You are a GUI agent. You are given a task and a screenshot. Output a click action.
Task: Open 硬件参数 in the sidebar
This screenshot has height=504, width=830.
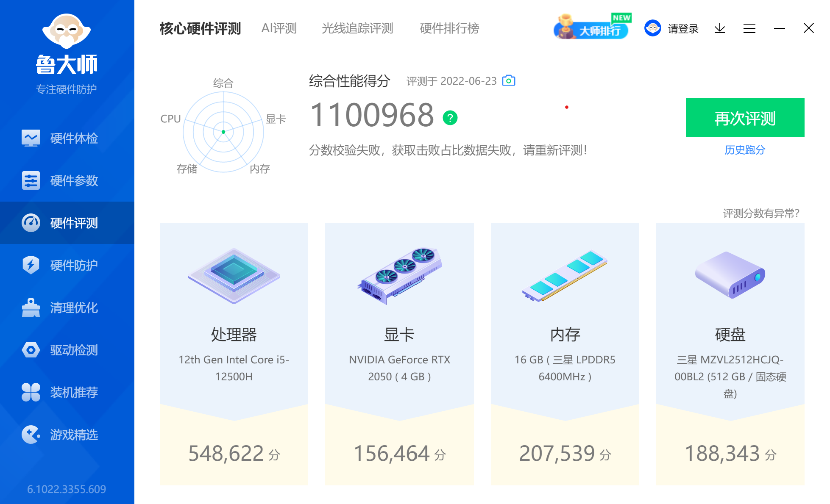click(67, 180)
